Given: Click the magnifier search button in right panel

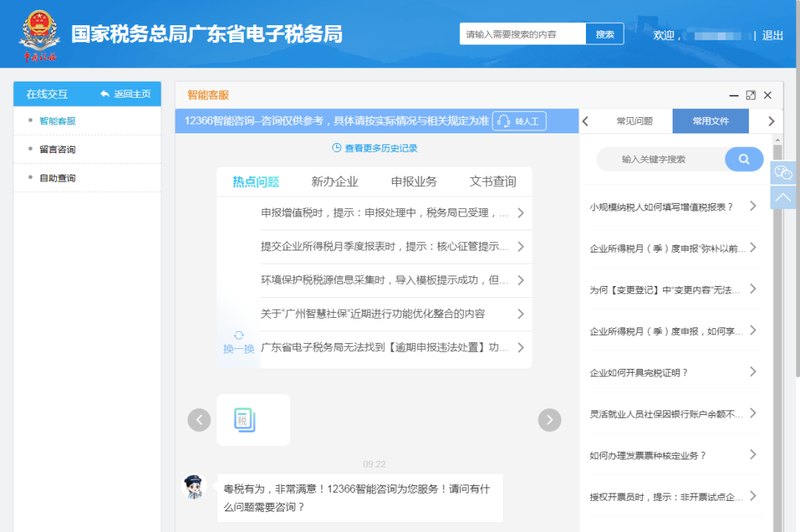Looking at the screenshot, I should point(744,159).
